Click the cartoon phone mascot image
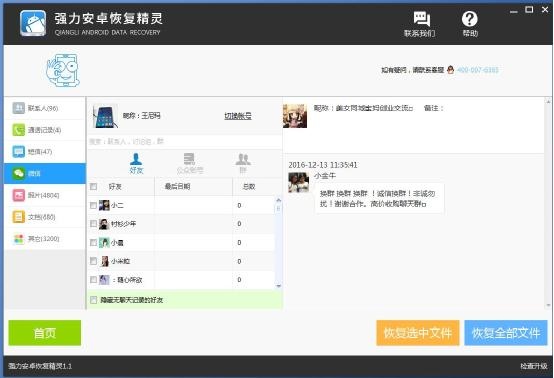The height and width of the screenshot is (378, 554). coord(63,70)
